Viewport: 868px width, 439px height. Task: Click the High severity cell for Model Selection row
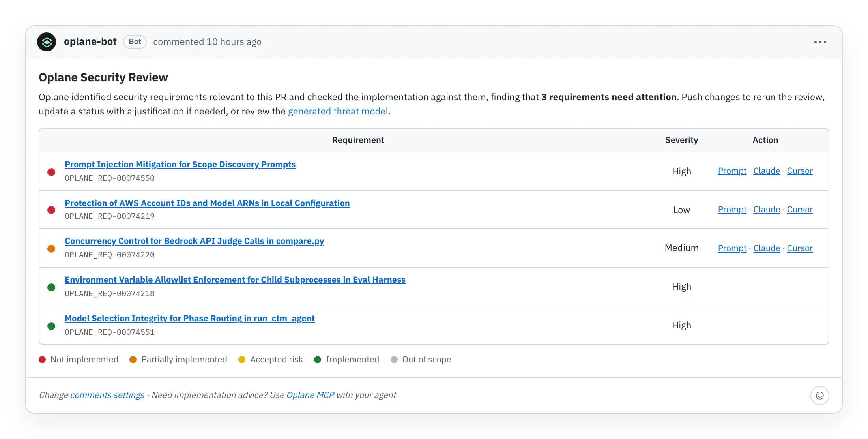pos(681,325)
